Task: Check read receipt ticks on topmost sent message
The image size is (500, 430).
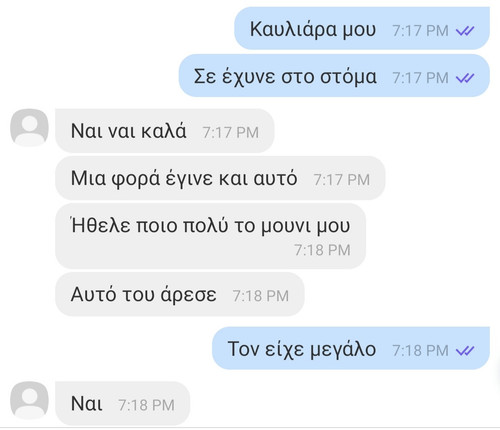Action: (465, 31)
